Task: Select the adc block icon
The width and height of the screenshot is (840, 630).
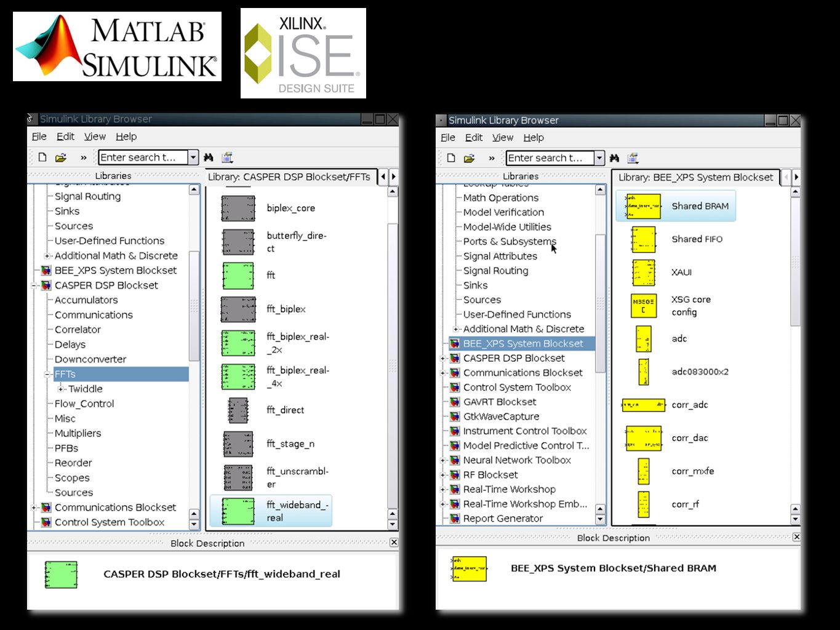Action: (x=644, y=339)
